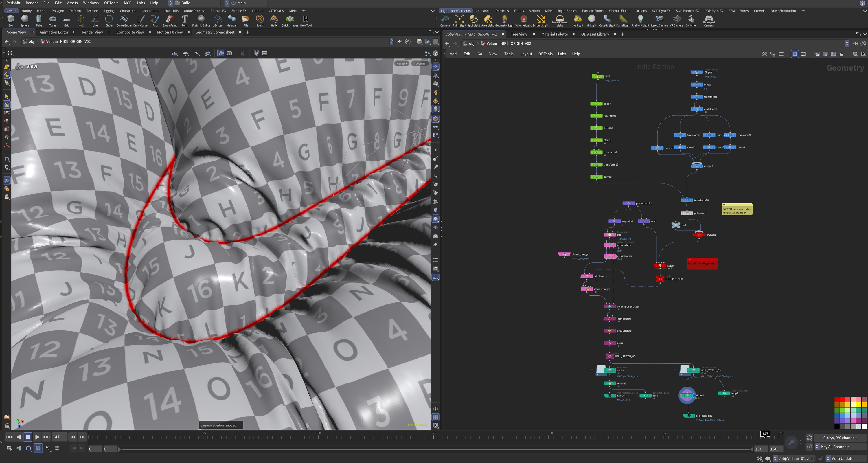Image resolution: width=868 pixels, height=463 pixels.
Task: Add a Distant Light from shelf
Action: click(540, 21)
